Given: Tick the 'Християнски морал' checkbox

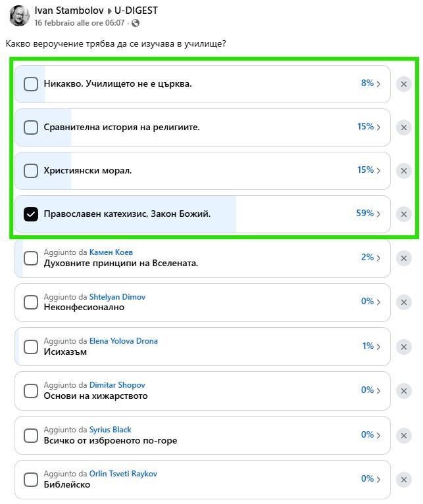Looking at the screenshot, I should click(x=31, y=171).
